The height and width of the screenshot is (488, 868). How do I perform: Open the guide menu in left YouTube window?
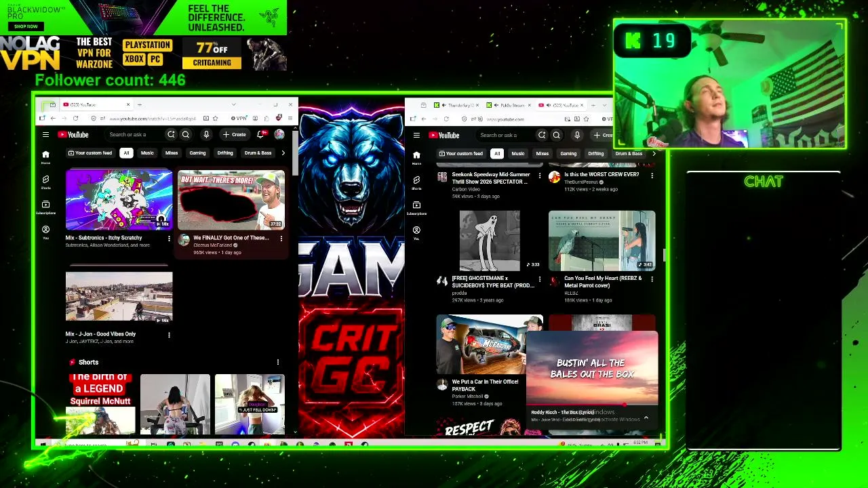point(45,135)
